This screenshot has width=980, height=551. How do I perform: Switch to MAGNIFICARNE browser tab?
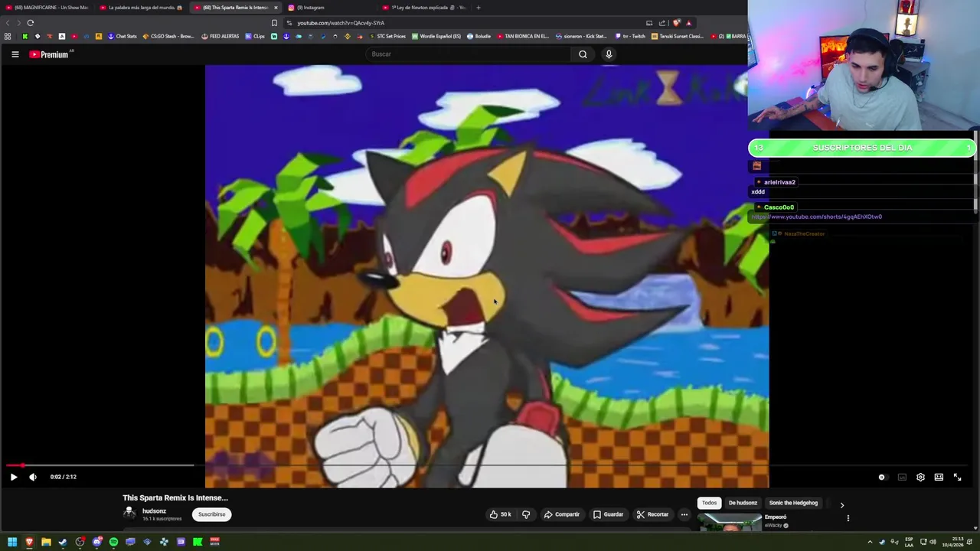47,8
